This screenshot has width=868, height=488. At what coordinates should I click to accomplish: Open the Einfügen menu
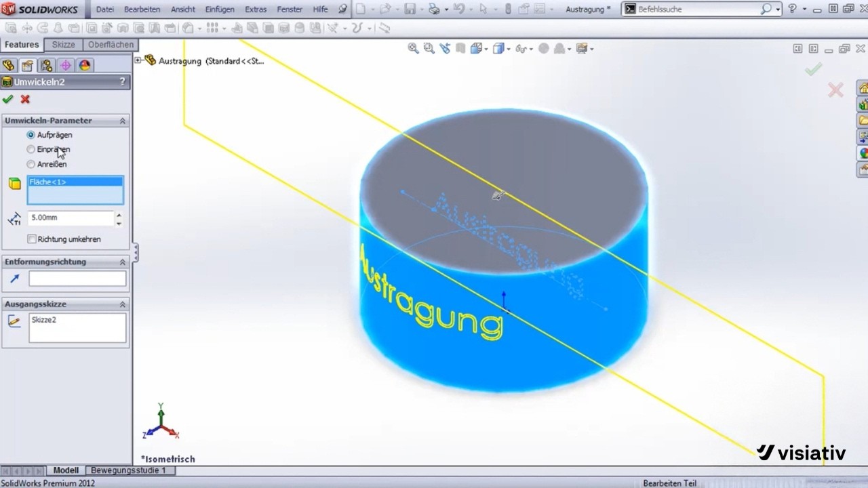(x=220, y=9)
